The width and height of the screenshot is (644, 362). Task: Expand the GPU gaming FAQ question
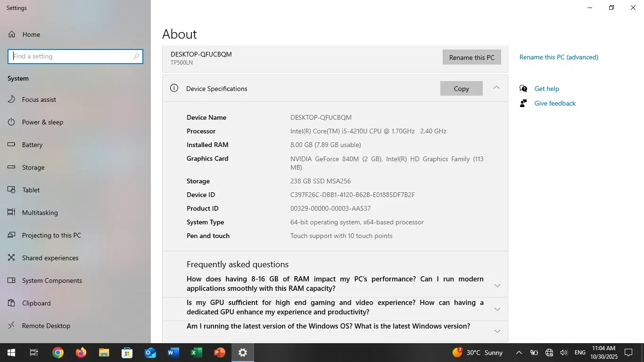pos(497,309)
